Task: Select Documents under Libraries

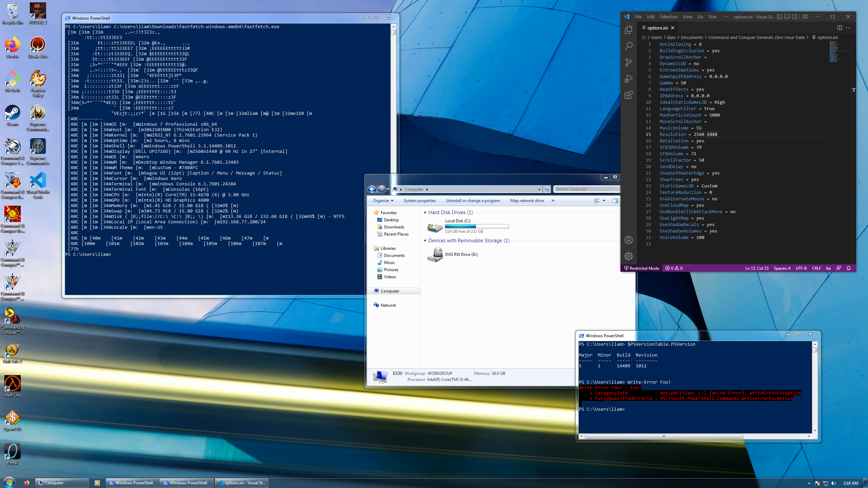Action: click(x=391, y=256)
